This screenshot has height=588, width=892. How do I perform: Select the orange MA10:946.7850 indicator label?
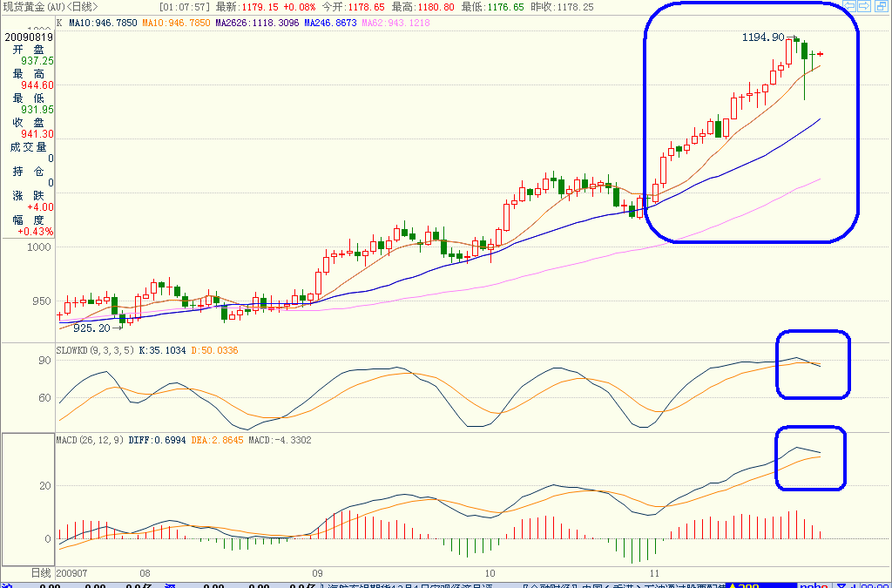[x=176, y=24]
